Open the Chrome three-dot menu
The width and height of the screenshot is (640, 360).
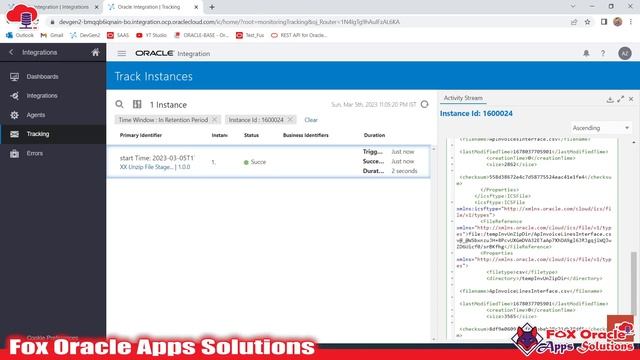(631, 22)
